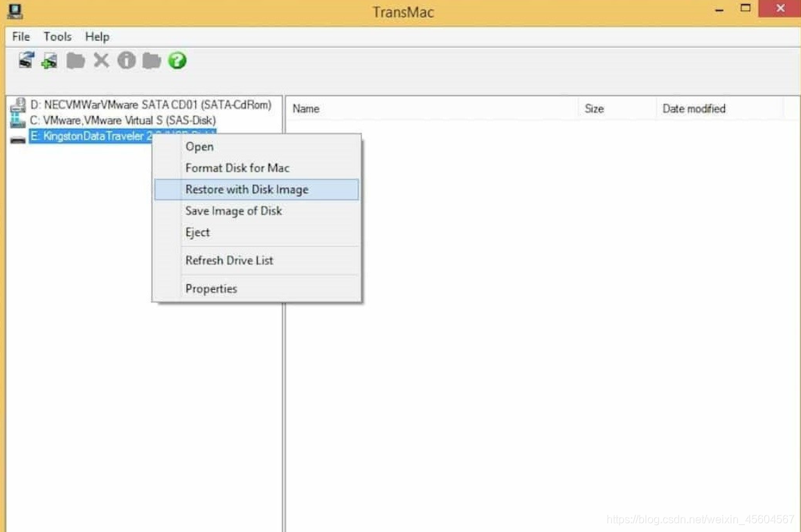Sort by the Date modified column header

click(720, 109)
